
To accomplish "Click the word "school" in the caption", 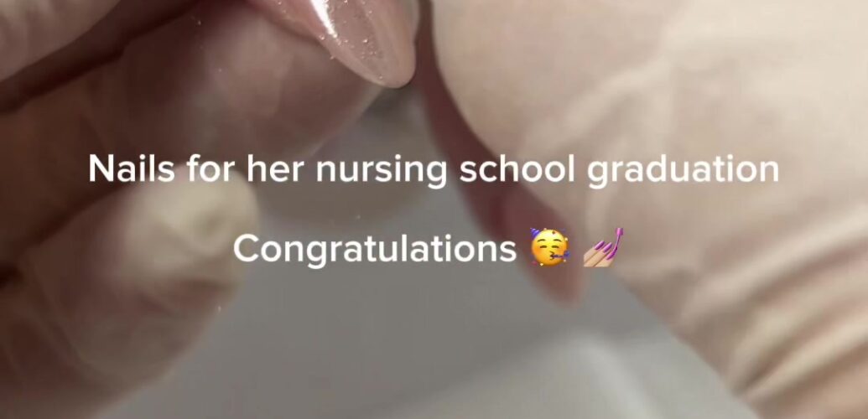I will click(x=517, y=168).
